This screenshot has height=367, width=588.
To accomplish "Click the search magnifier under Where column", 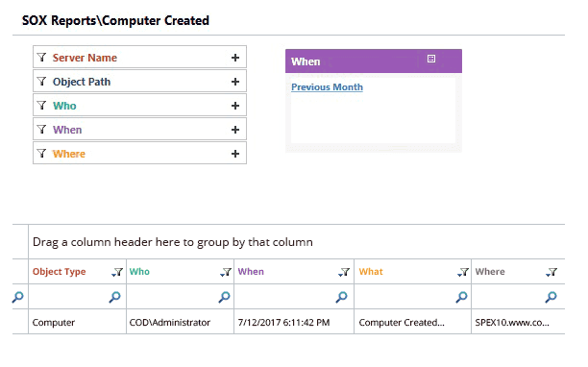I will point(551,297).
